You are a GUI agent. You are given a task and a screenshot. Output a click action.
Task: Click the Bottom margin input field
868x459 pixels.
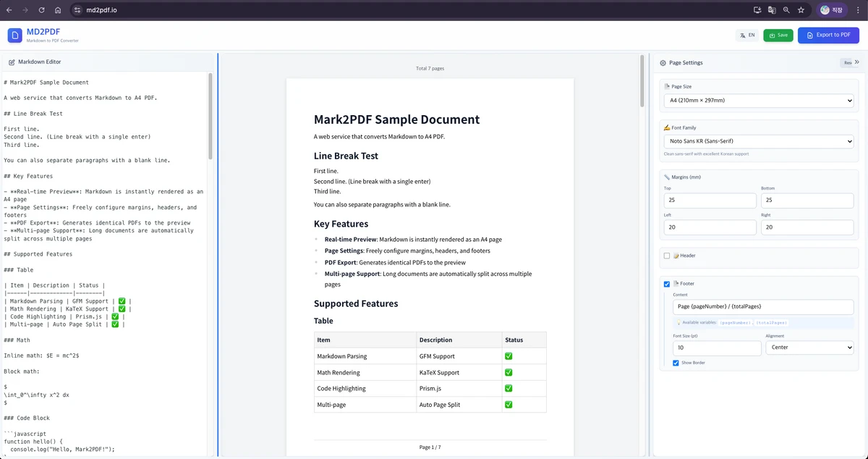click(807, 200)
